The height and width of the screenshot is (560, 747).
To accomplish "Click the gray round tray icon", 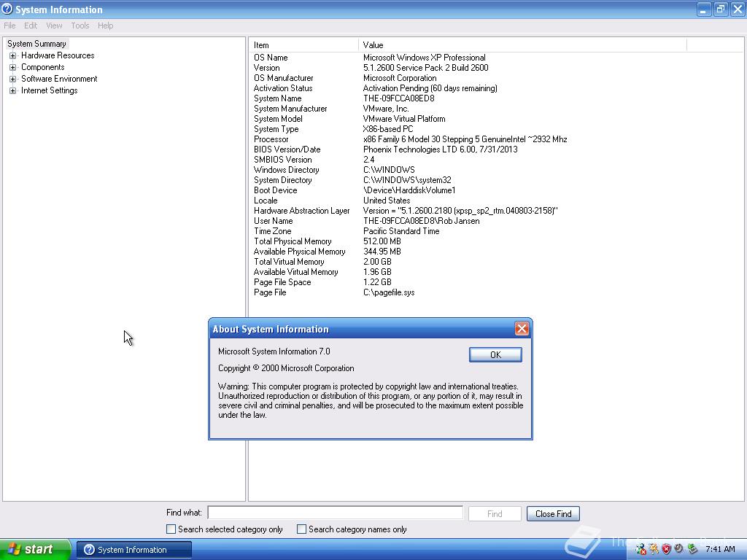I will [x=679, y=549].
